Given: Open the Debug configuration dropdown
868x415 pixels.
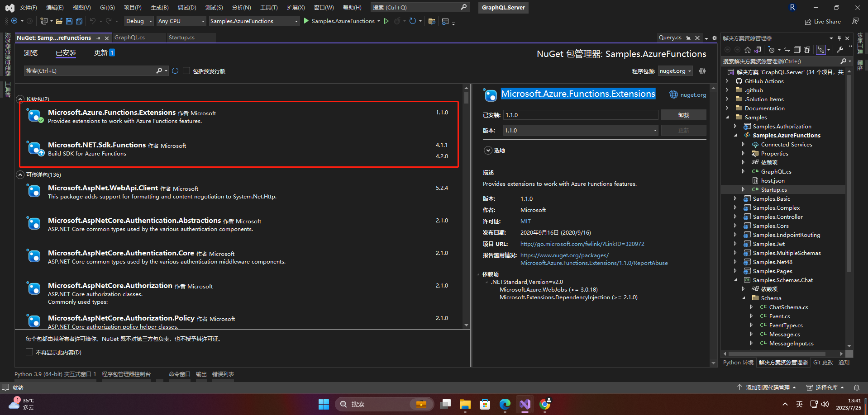Looking at the screenshot, I should (x=139, y=21).
